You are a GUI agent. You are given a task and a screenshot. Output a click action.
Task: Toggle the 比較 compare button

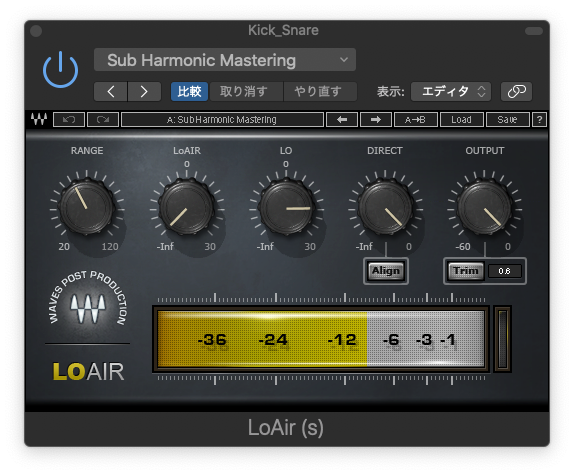point(189,91)
